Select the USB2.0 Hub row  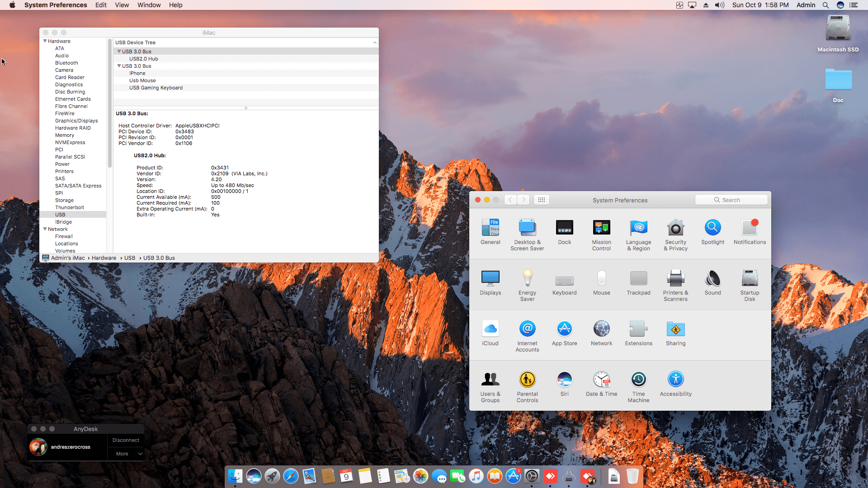246,59
